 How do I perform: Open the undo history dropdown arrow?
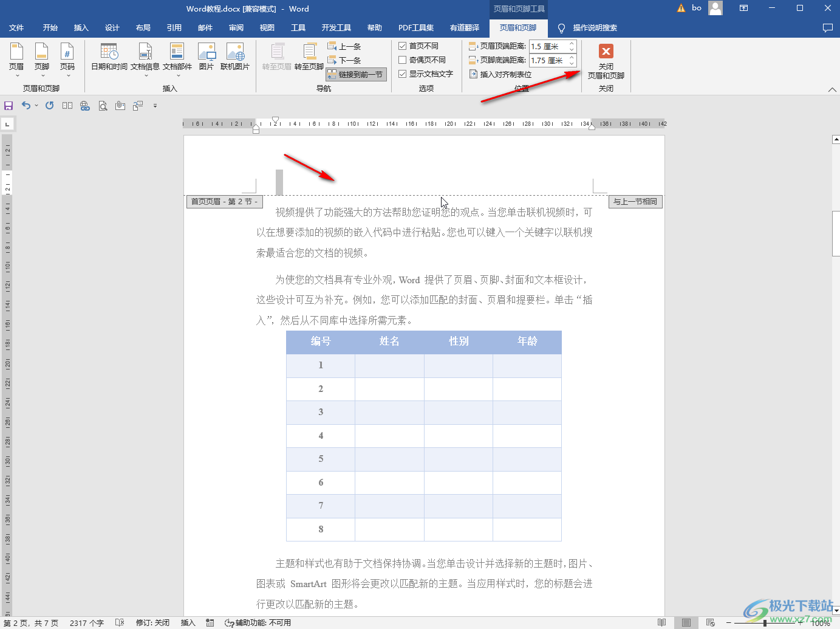point(36,106)
